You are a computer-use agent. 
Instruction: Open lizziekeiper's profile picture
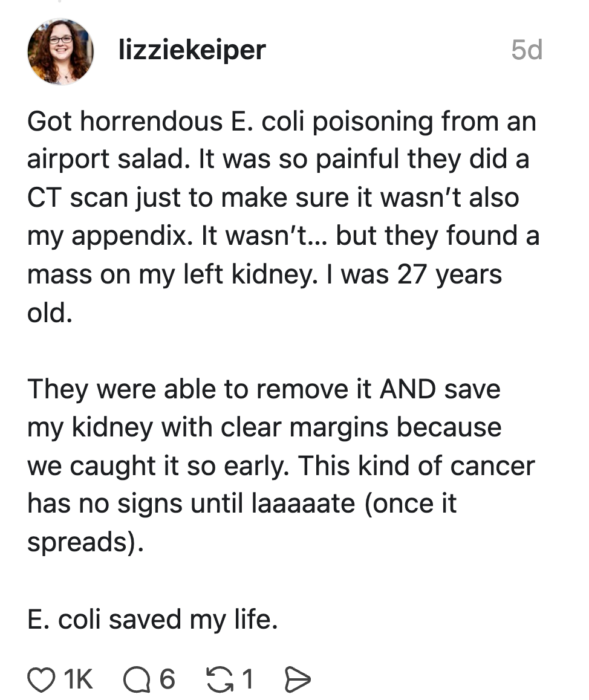click(60, 51)
